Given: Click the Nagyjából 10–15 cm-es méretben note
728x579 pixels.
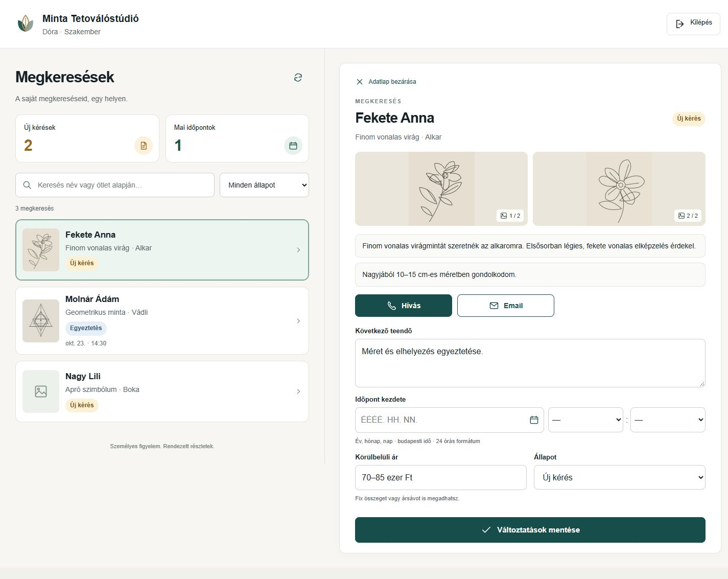Looking at the screenshot, I should coord(530,274).
